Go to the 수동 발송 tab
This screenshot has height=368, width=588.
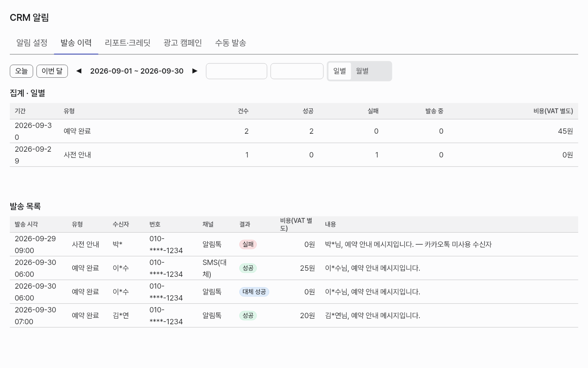point(230,43)
